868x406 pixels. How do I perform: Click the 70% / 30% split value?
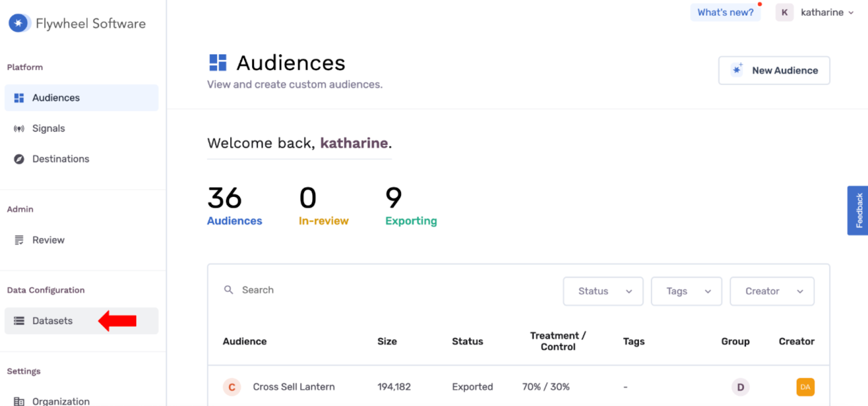click(x=546, y=387)
